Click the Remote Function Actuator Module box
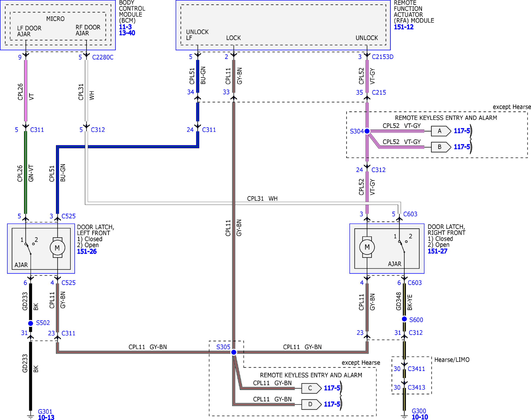Screen dimensions: 531x420 point(283,25)
